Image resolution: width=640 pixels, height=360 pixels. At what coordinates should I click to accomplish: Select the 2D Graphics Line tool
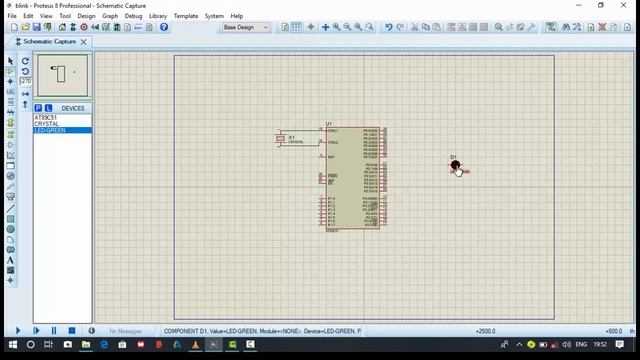11,209
